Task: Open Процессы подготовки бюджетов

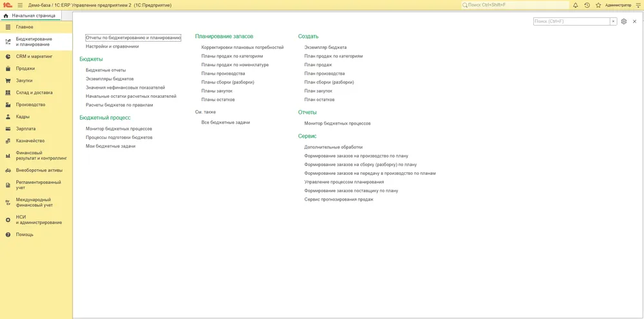Action: tap(118, 138)
